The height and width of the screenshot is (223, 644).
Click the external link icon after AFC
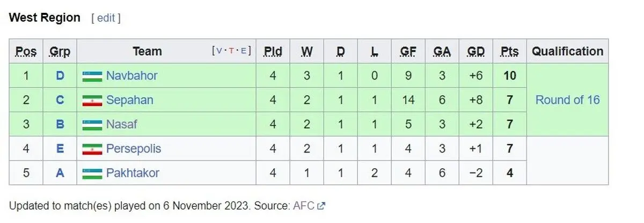(x=321, y=205)
